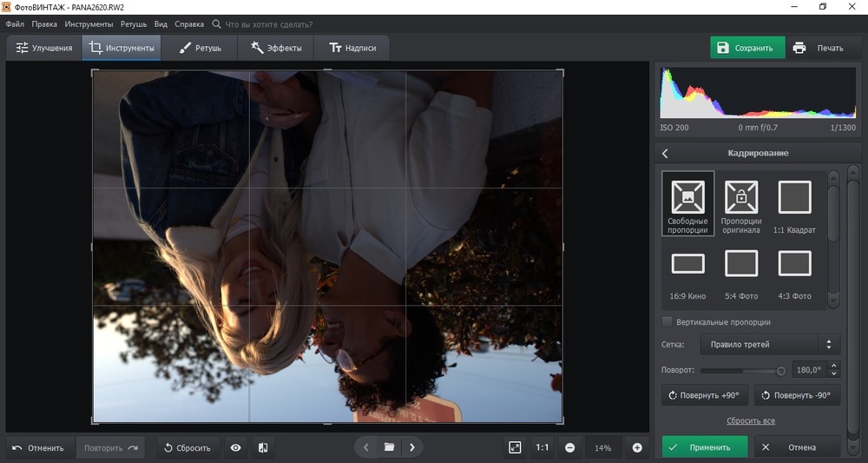Click the fit-to-screen icon

(x=515, y=447)
